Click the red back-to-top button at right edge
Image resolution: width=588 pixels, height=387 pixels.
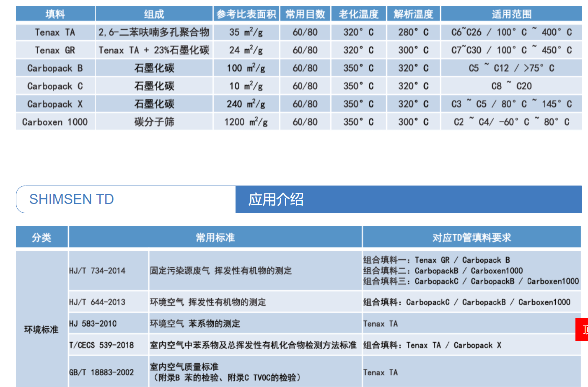(583, 329)
